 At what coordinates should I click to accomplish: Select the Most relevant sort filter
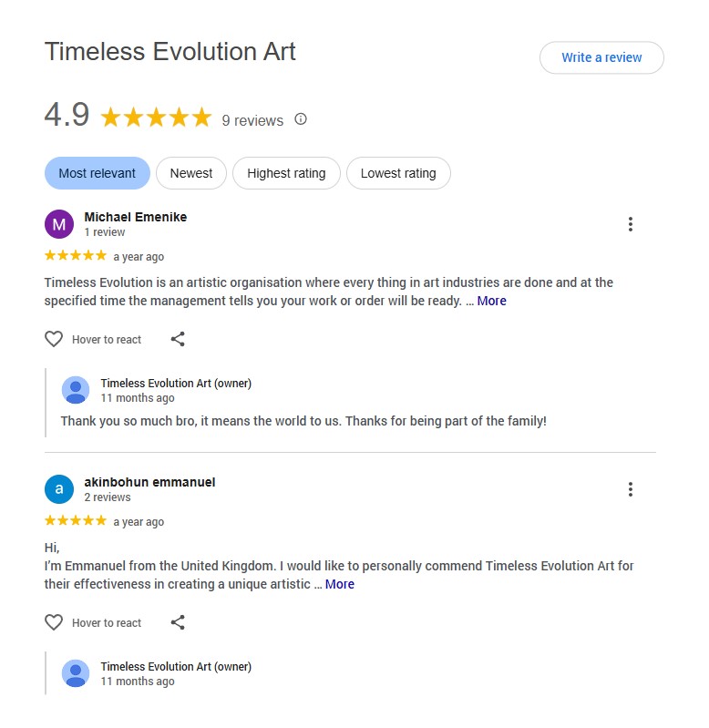(x=97, y=173)
